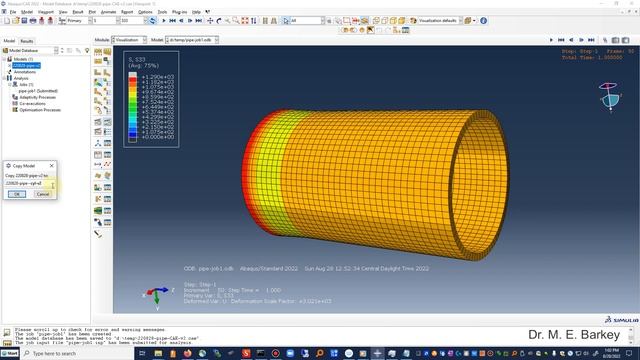Close the Copy Model dialog
Screen dimensions: 640x360
click(x=51, y=166)
